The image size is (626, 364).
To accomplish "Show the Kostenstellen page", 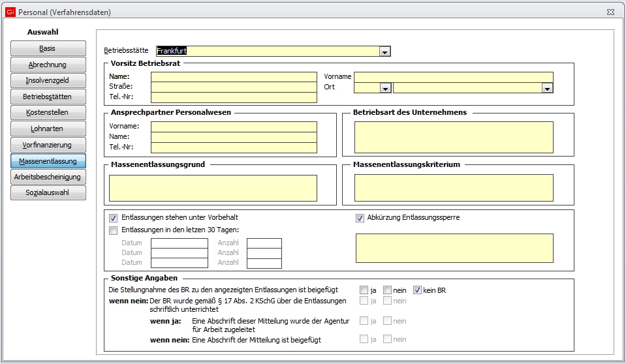I will pos(48,112).
